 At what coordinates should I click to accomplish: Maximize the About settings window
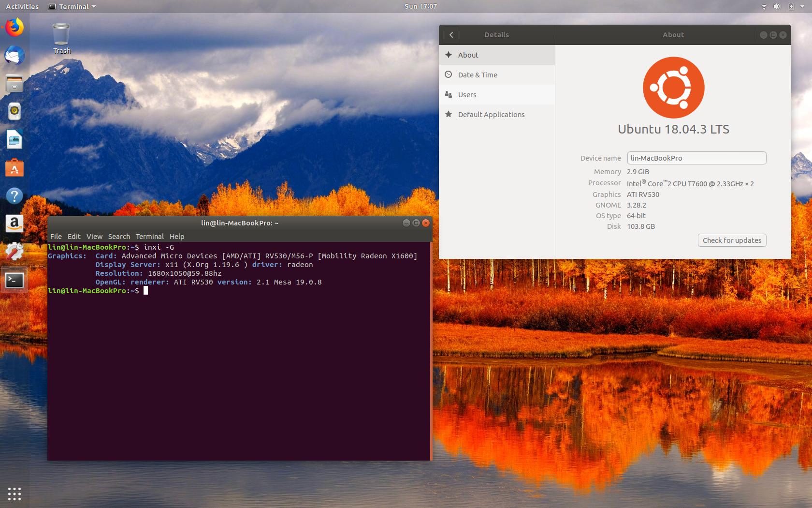[x=773, y=35]
